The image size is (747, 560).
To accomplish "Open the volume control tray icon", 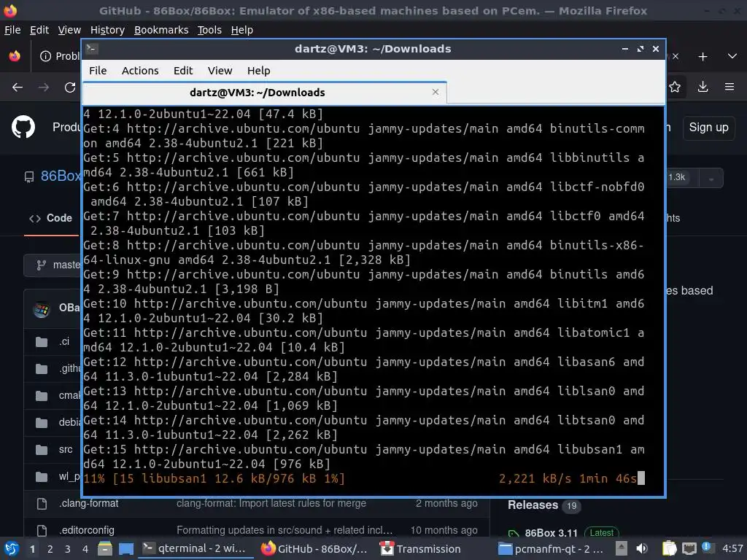I will (642, 548).
